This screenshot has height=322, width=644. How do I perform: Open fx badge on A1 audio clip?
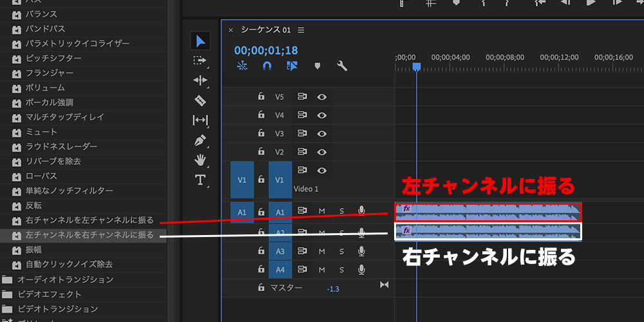pyautogui.click(x=406, y=209)
